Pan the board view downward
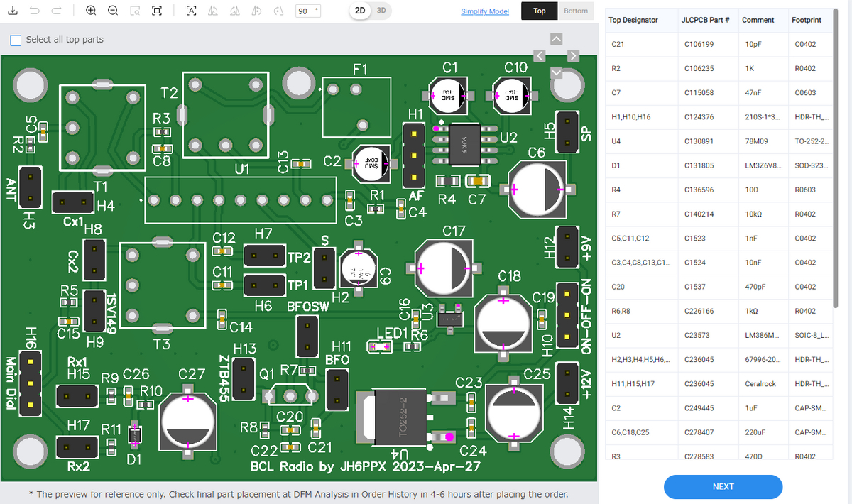 pyautogui.click(x=557, y=72)
